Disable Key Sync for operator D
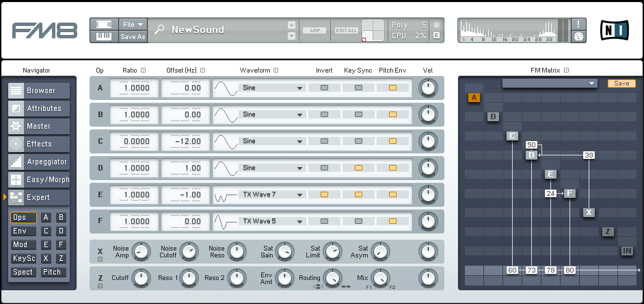The image size is (644, 304). pos(358,168)
